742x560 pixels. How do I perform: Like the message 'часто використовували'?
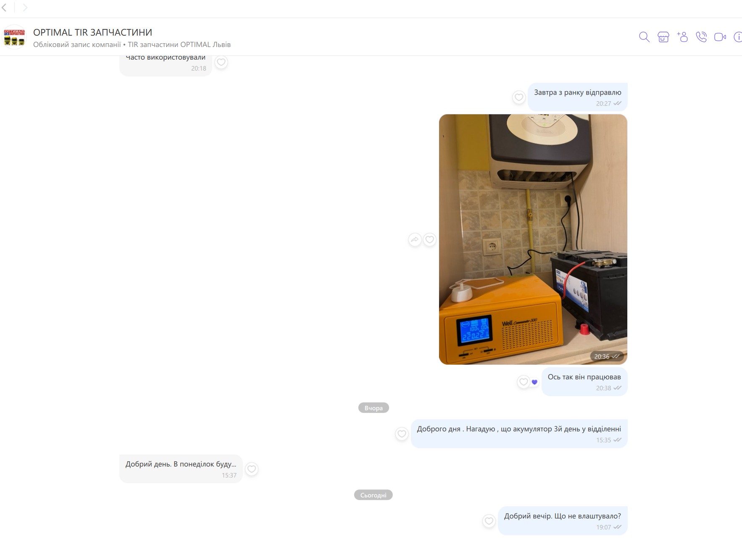[221, 63]
